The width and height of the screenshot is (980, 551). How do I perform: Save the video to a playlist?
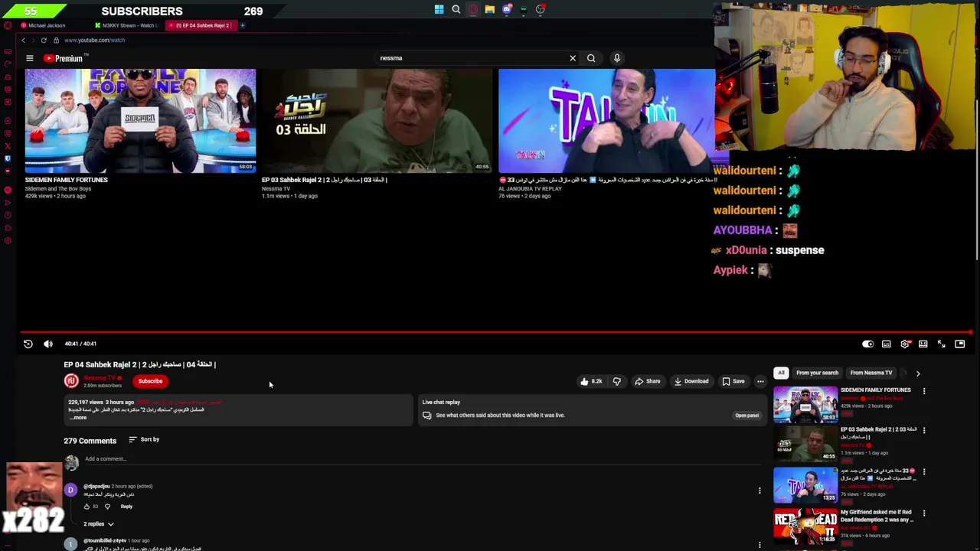733,381
